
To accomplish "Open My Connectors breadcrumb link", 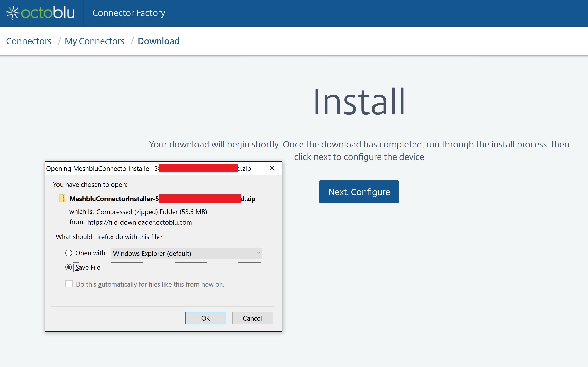I will click(x=95, y=41).
